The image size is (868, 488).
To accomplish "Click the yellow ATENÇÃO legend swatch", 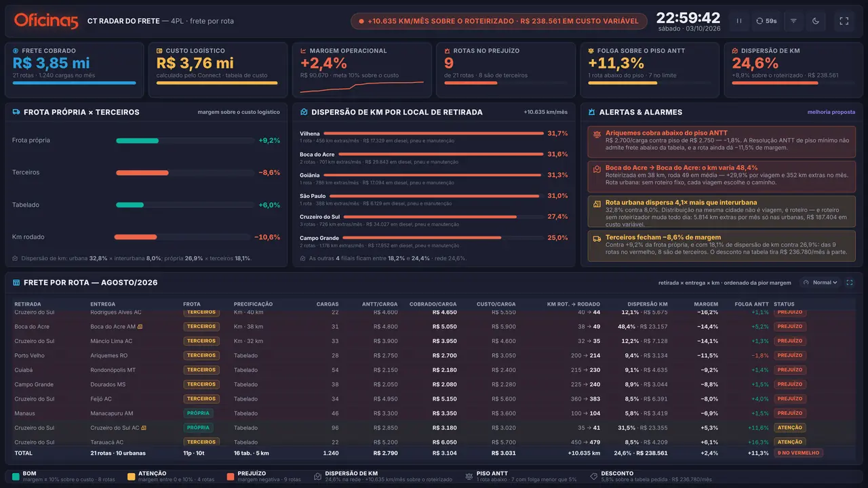I will pyautogui.click(x=131, y=476).
